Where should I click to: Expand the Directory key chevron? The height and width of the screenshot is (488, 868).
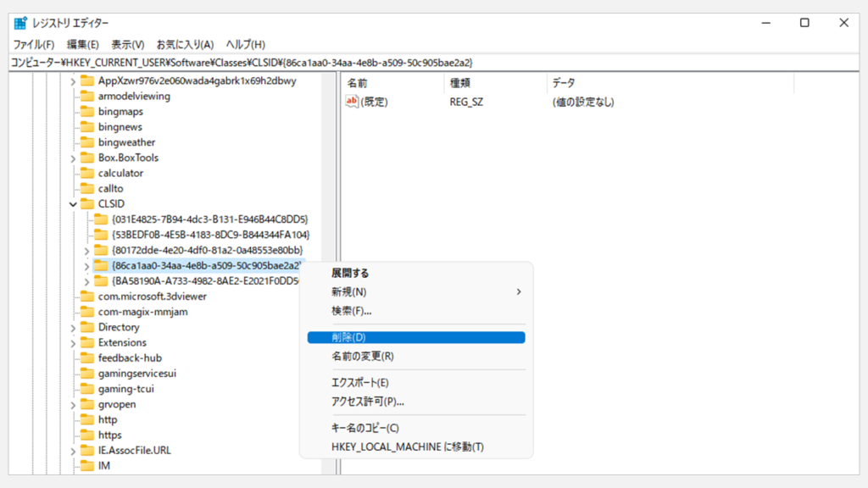[73, 328]
